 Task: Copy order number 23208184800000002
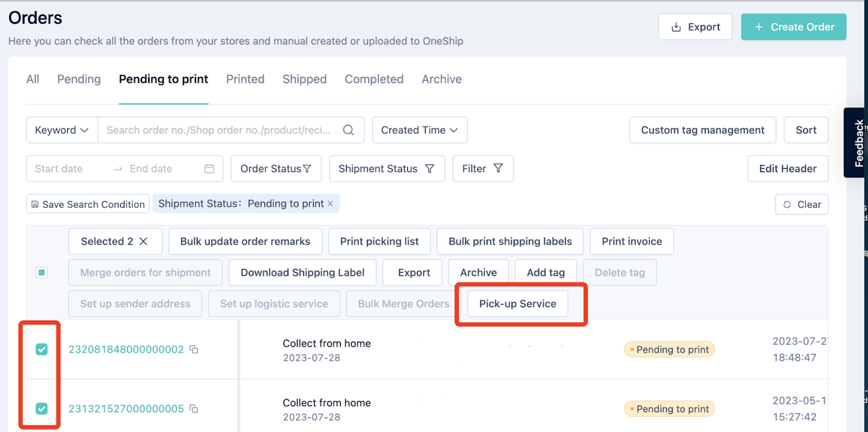click(x=194, y=349)
